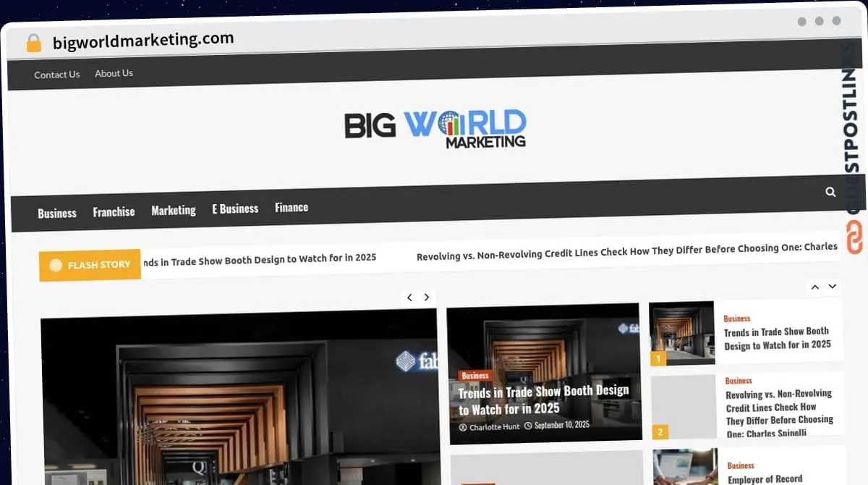Screen dimensions: 868x485
Task: Click the bigworldmarketing.com address text
Action: click(x=143, y=41)
